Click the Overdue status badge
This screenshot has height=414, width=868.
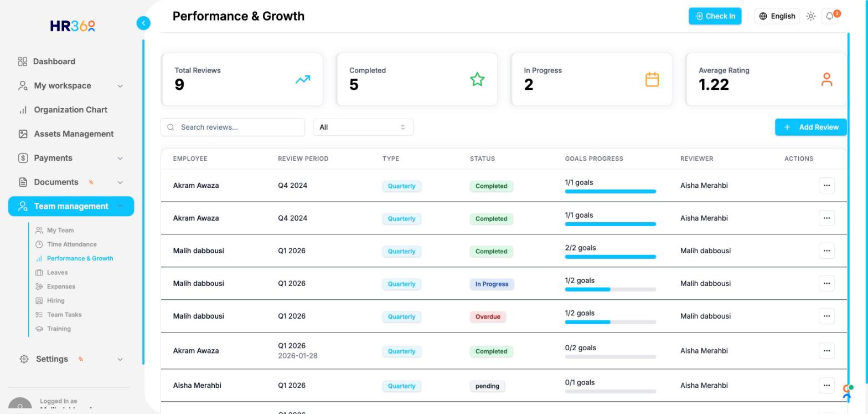487,317
